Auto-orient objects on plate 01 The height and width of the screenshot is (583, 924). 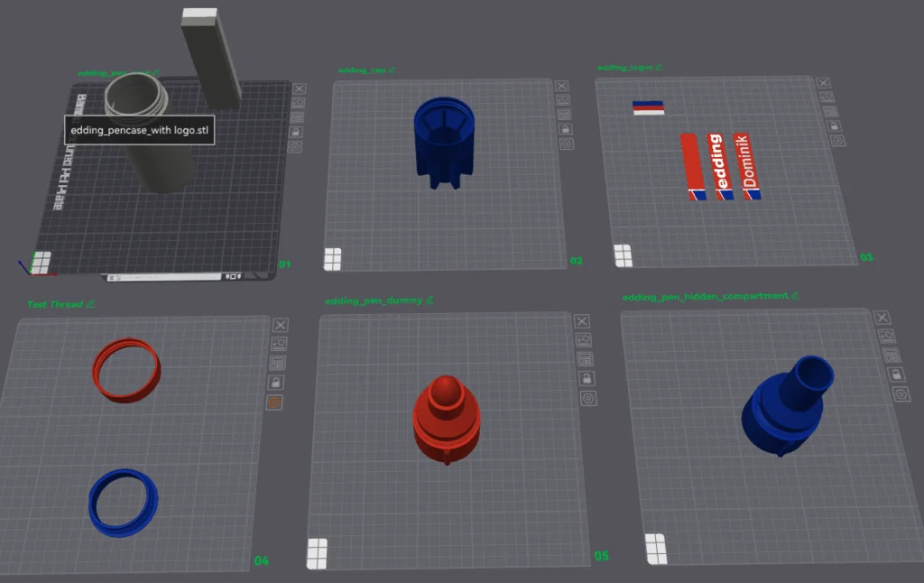tap(298, 103)
